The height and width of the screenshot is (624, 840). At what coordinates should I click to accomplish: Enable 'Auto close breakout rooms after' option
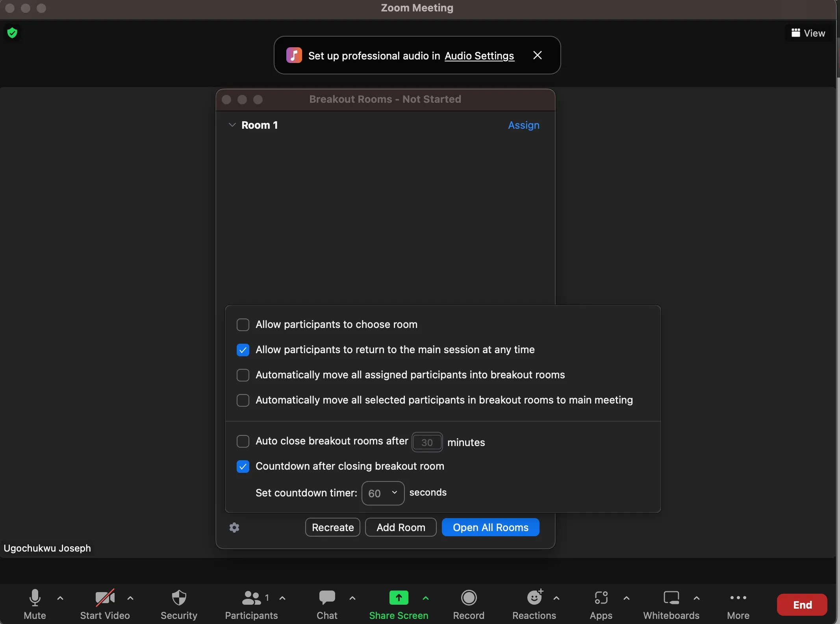(x=243, y=441)
